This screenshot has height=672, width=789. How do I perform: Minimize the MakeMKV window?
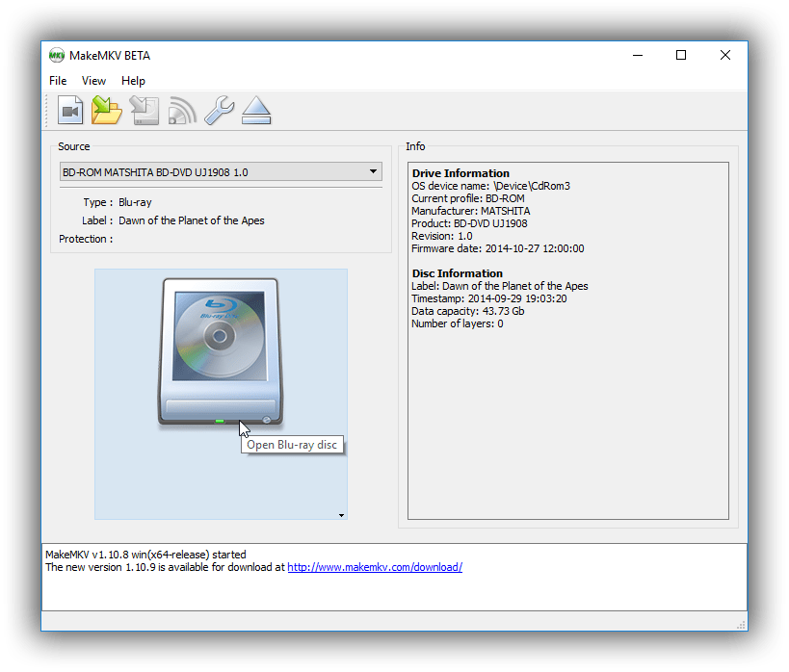coord(637,55)
